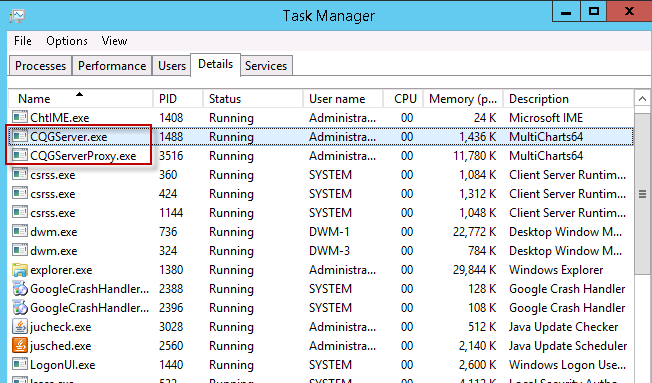Click the jusched.exe orange Java icon

click(20, 346)
